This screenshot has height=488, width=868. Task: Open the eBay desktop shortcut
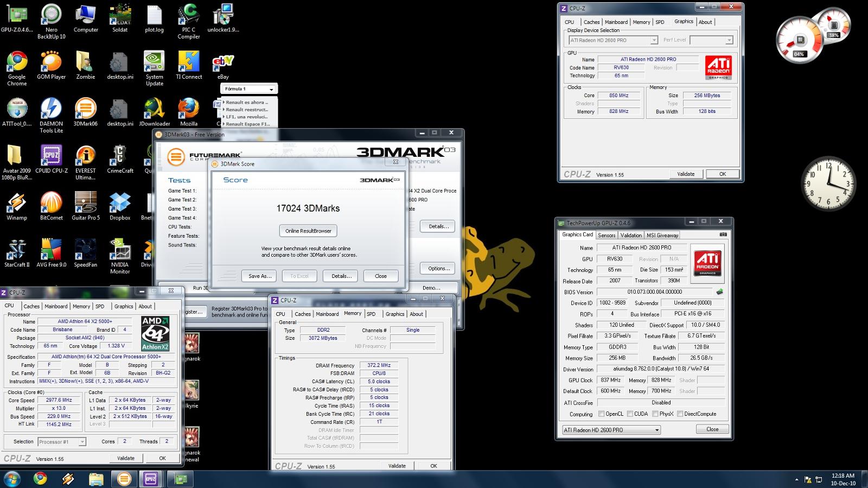[223, 66]
